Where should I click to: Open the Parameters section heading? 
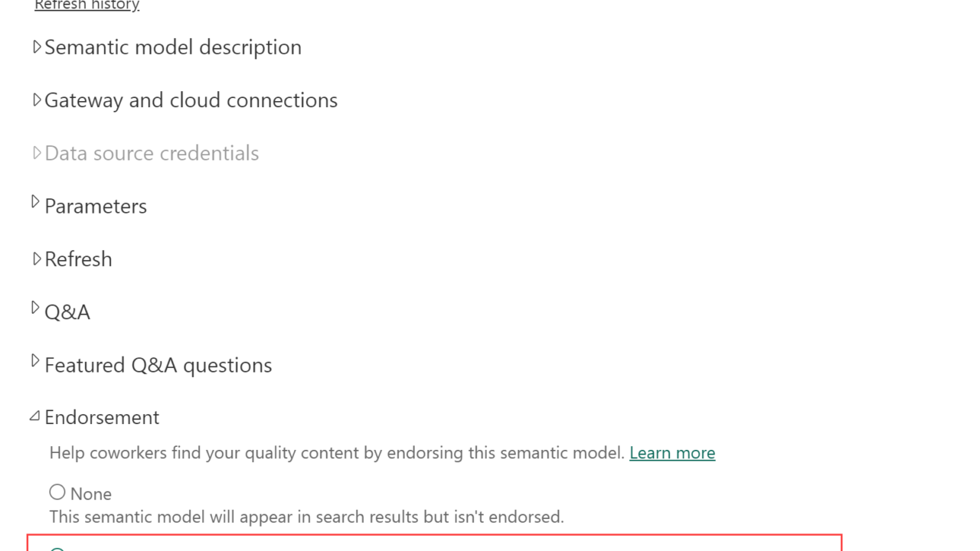(96, 206)
